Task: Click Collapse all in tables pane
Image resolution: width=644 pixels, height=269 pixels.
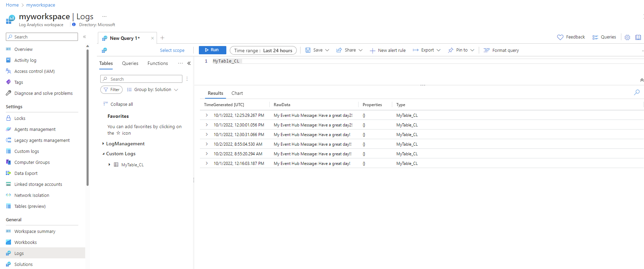Action: pos(118,104)
